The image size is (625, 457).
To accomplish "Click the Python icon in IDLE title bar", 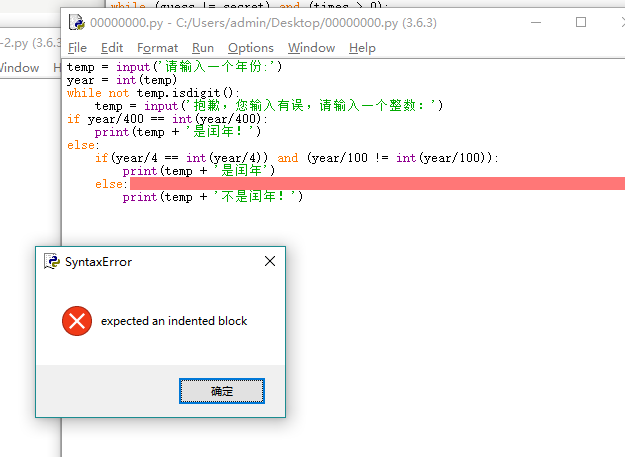I will (76, 22).
